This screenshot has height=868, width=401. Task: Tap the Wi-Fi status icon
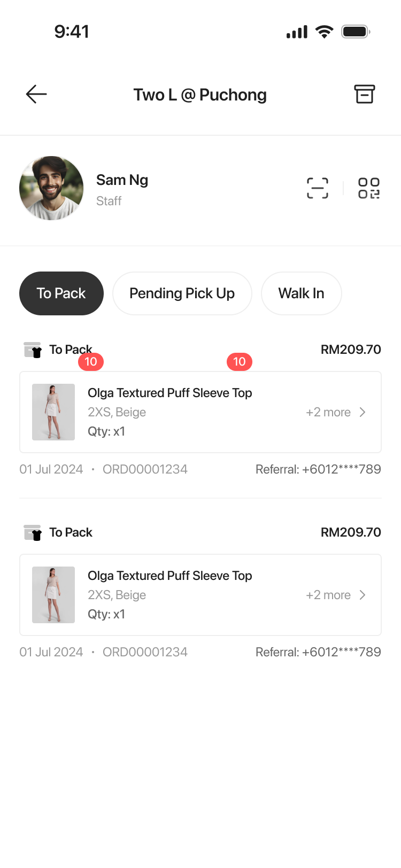[x=324, y=32]
